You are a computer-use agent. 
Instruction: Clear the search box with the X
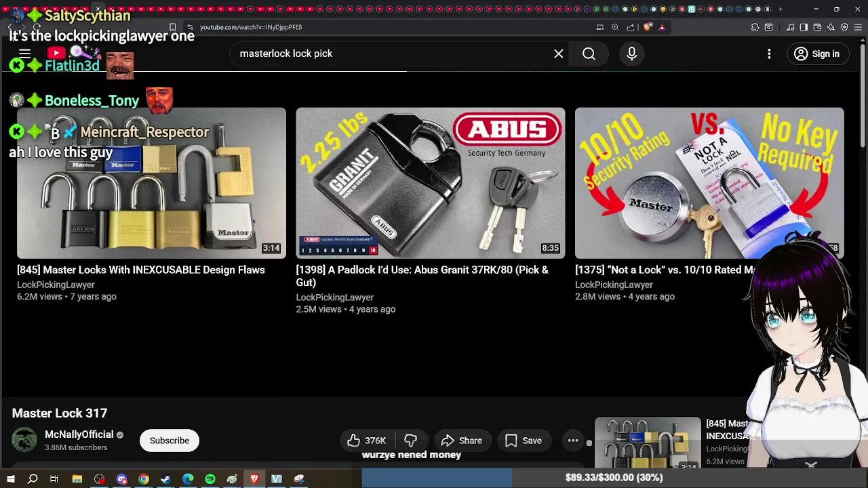pos(558,54)
